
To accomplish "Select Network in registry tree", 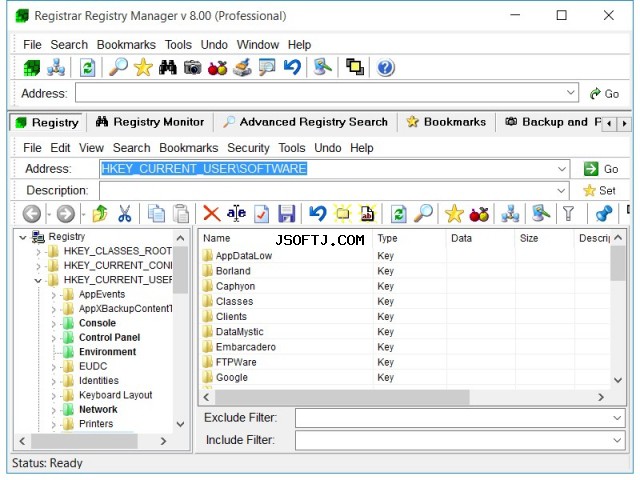I will point(98,409).
